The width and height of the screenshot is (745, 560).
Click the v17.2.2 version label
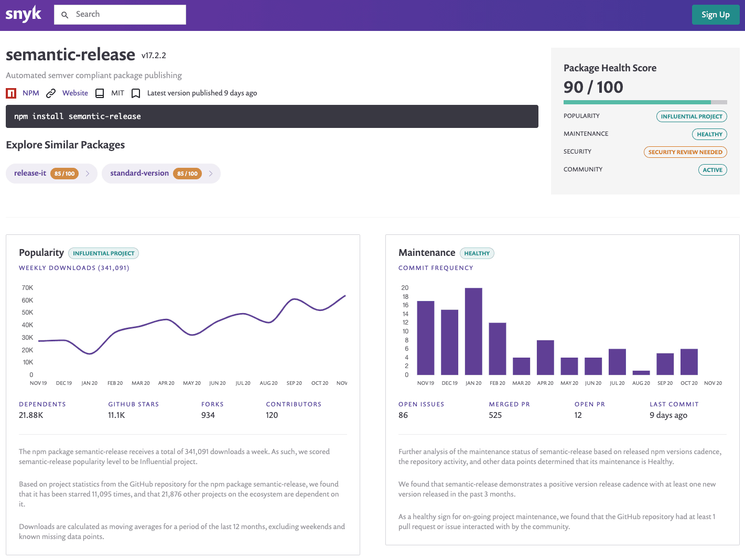154,56
